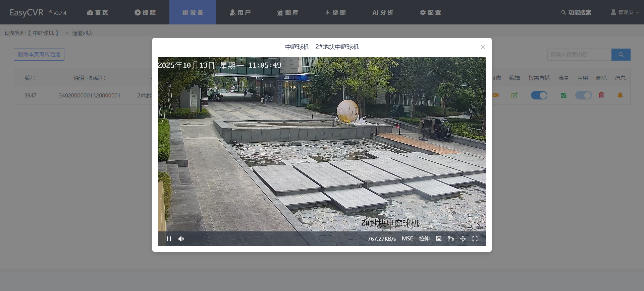Screen dimensions: 644x291
Task: Expand the administrator account dropdown
Action: (625, 12)
